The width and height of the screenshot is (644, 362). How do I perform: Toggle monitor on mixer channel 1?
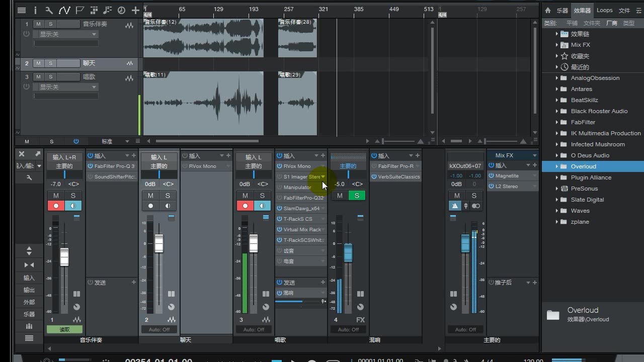click(x=73, y=206)
